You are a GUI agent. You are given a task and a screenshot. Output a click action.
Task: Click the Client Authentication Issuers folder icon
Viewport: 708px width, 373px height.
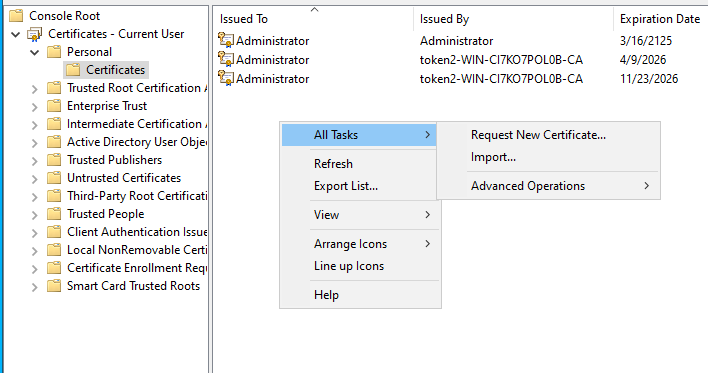(54, 232)
